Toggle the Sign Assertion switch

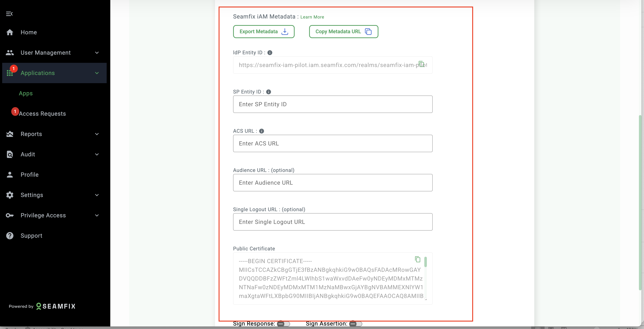point(356,324)
